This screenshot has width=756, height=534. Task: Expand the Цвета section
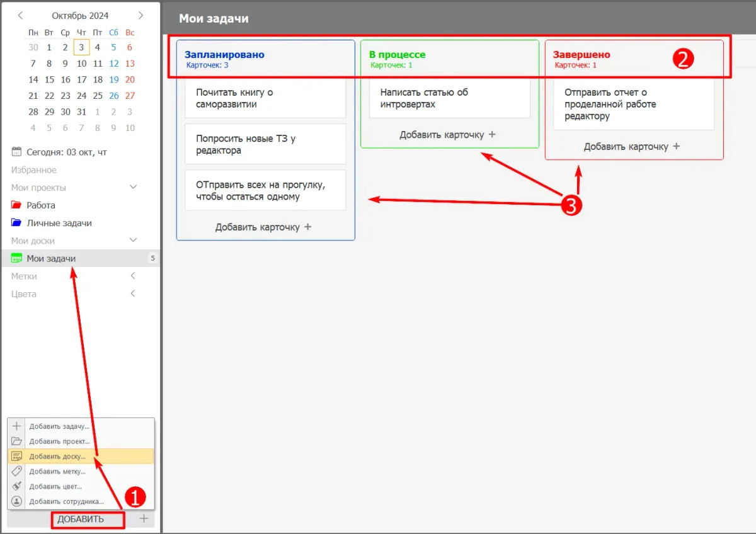coord(133,293)
